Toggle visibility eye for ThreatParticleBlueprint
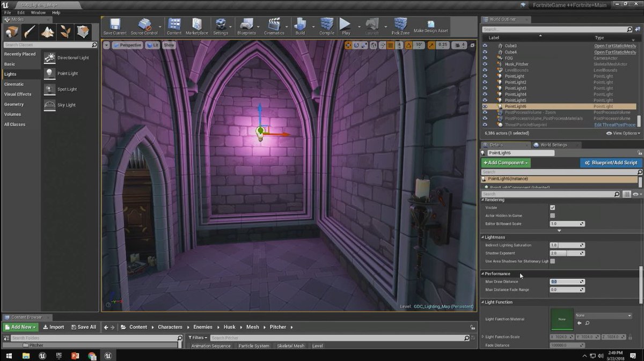644x361 pixels. 485,124
